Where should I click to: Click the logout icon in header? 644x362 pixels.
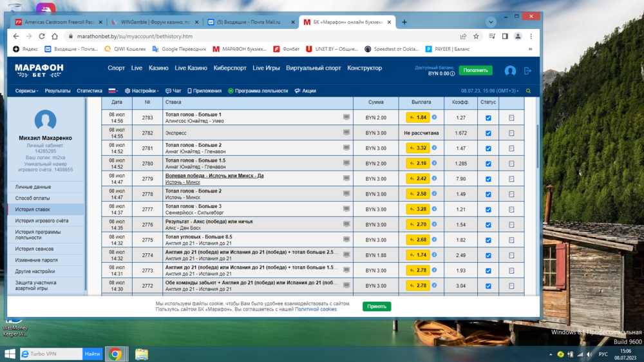tap(527, 71)
